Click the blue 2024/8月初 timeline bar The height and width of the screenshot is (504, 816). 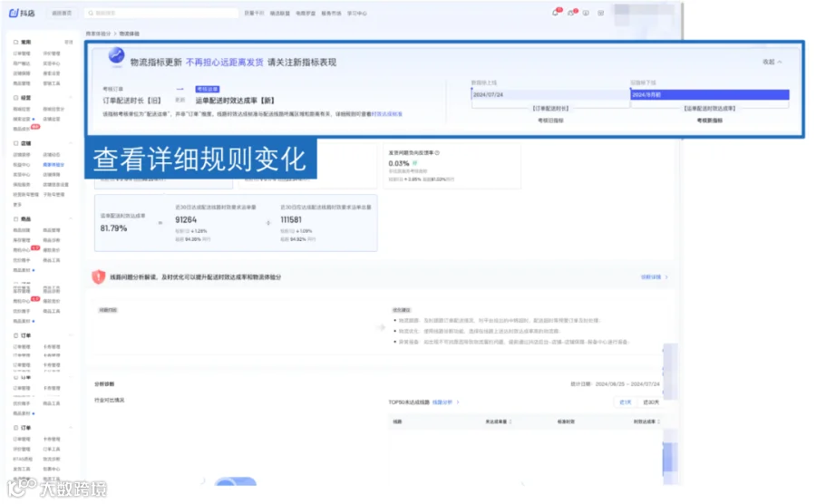(710, 94)
